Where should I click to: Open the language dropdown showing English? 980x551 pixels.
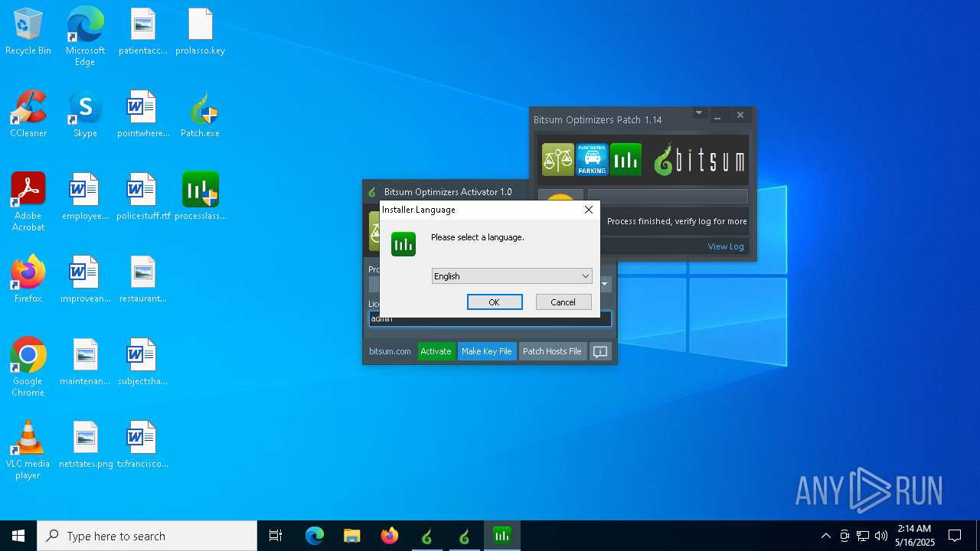pos(512,276)
